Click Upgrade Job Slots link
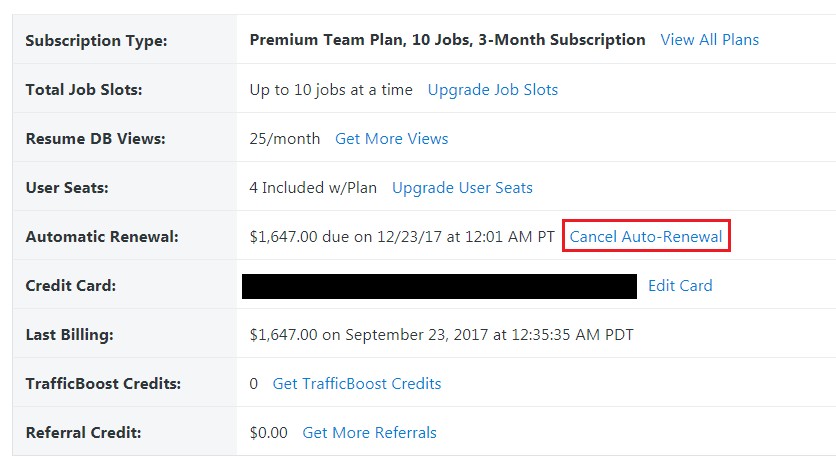Screen dimensions: 836x471 click(x=492, y=90)
